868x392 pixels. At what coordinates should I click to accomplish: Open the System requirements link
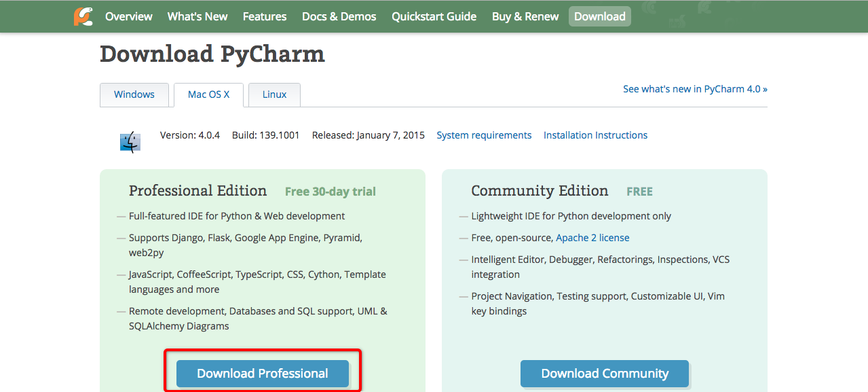484,135
